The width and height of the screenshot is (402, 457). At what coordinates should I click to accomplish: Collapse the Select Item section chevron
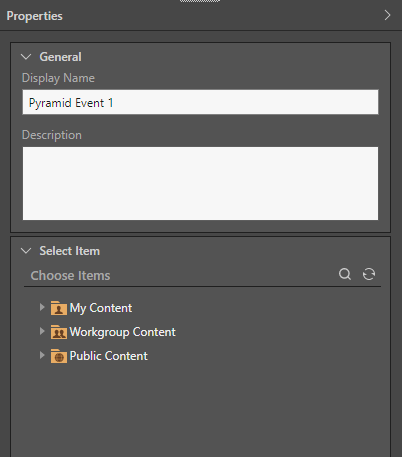click(26, 251)
